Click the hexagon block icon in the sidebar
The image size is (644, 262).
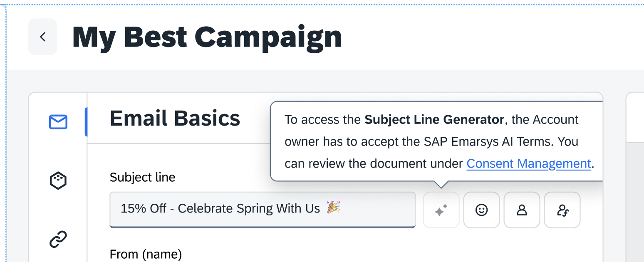[58, 180]
